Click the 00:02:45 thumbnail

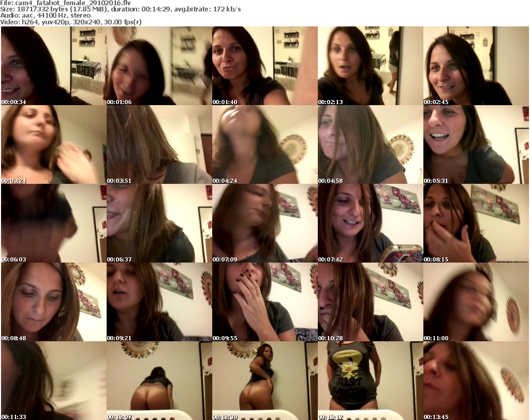click(476, 66)
